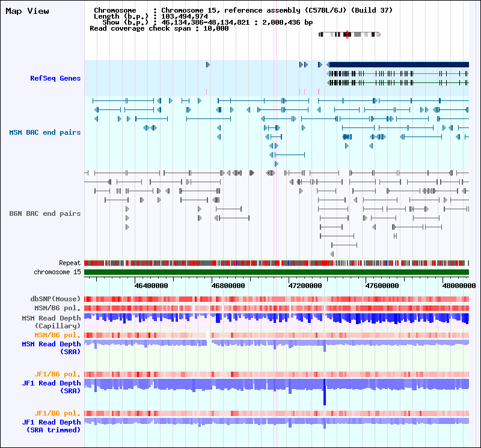Click the Map View heading
Viewport: 481px width, 448px height.
click(27, 11)
